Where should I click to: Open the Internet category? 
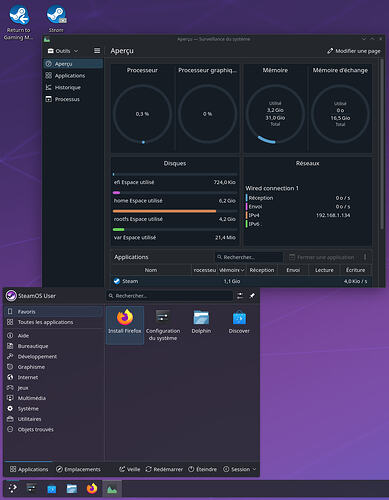[54, 377]
